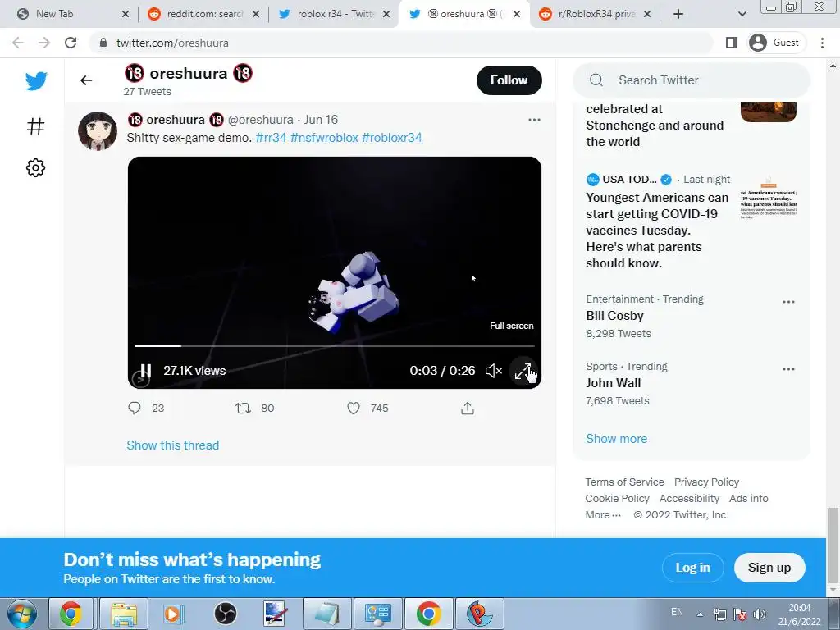
Task: Unmute the video with the speaker icon
Action: coord(493,371)
